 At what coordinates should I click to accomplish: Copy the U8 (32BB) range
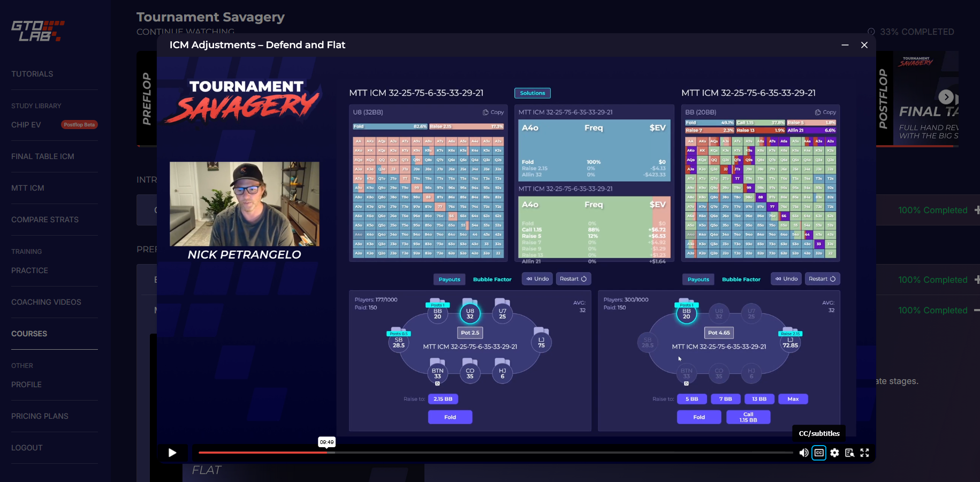tap(492, 112)
